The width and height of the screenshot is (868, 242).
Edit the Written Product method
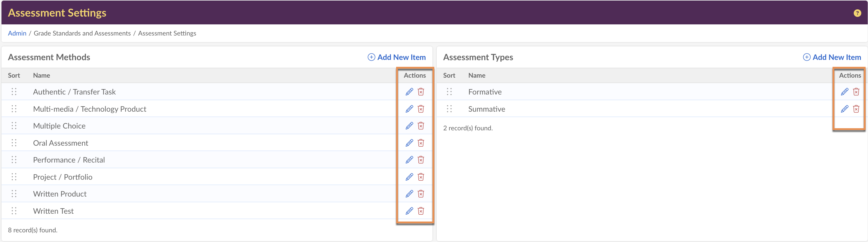pyautogui.click(x=409, y=194)
